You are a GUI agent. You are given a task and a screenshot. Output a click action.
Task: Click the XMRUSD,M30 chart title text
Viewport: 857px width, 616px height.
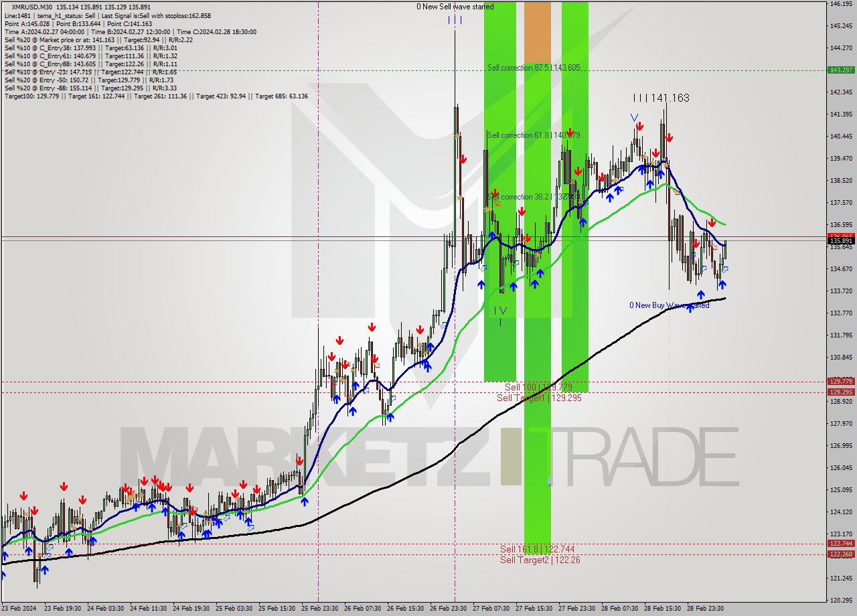point(31,7)
